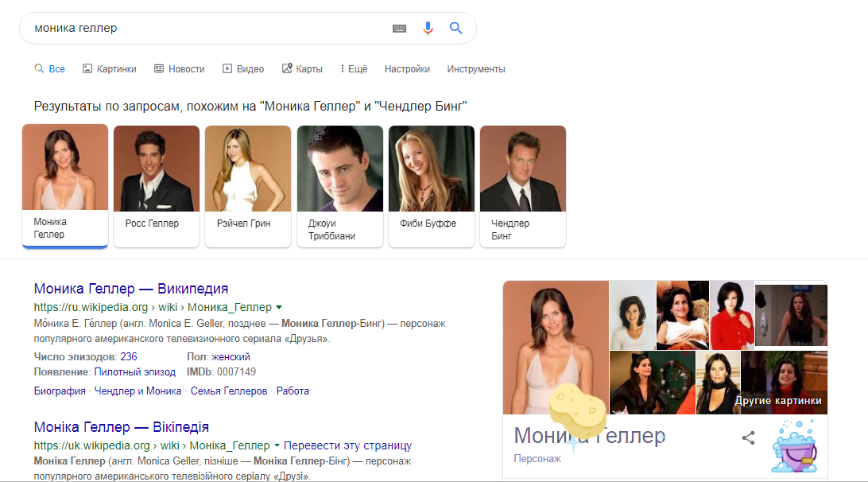The height and width of the screenshot is (482, 868).
Task: Click the virtual keyboard icon in search bar
Action: (399, 29)
